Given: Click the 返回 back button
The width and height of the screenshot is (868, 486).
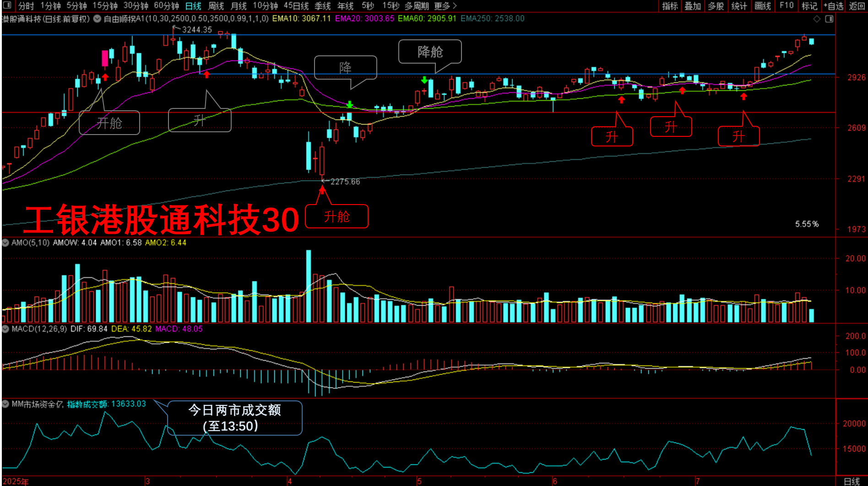Looking at the screenshot, I should 857,6.
